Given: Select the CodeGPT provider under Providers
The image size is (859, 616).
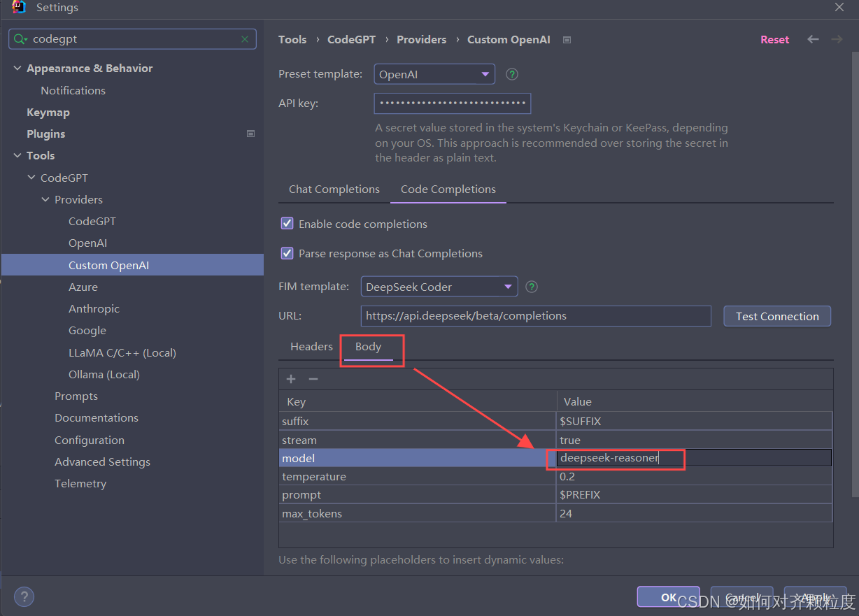Looking at the screenshot, I should tap(92, 221).
